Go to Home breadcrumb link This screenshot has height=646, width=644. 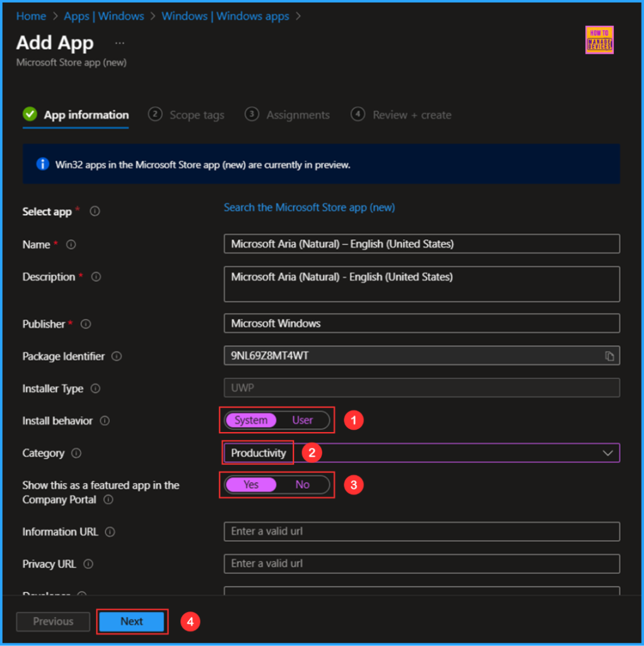coord(32,16)
